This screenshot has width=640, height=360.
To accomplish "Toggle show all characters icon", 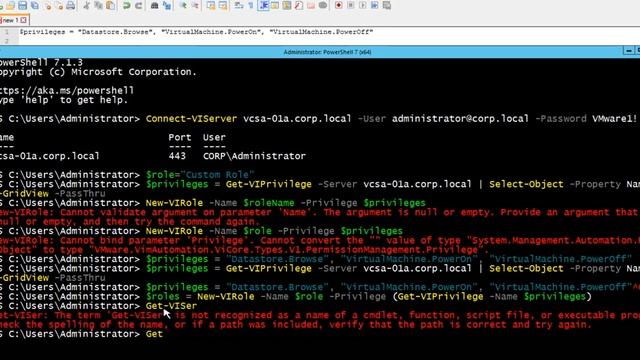I will coord(251,5).
